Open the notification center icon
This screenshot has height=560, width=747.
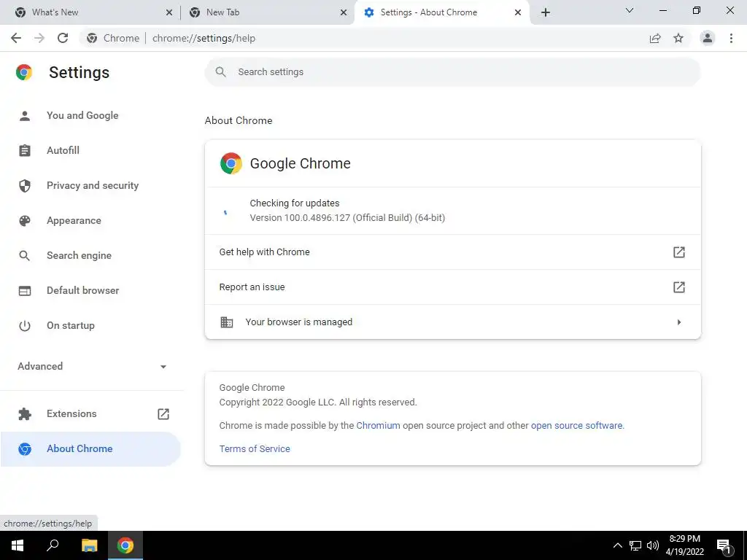pos(724,545)
